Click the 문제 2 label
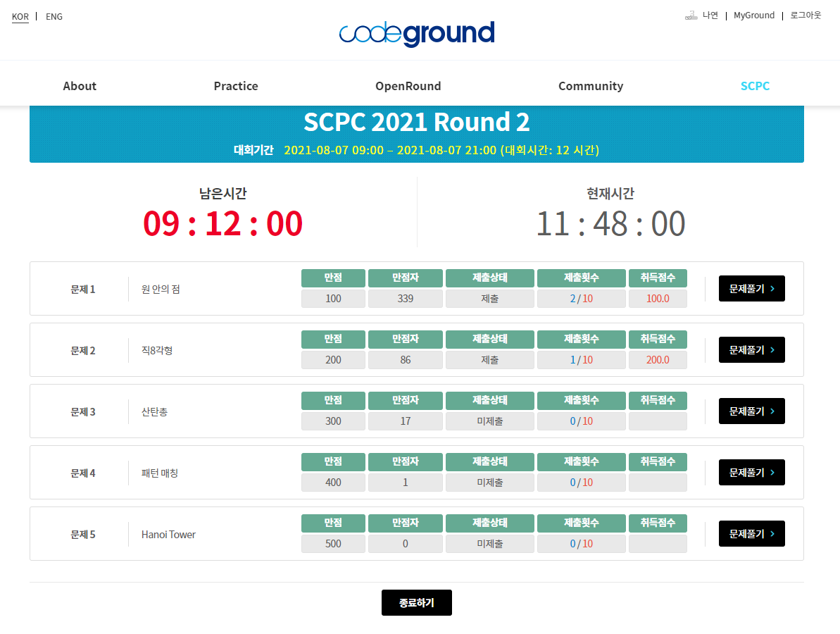The height and width of the screenshot is (634, 840). tap(83, 351)
